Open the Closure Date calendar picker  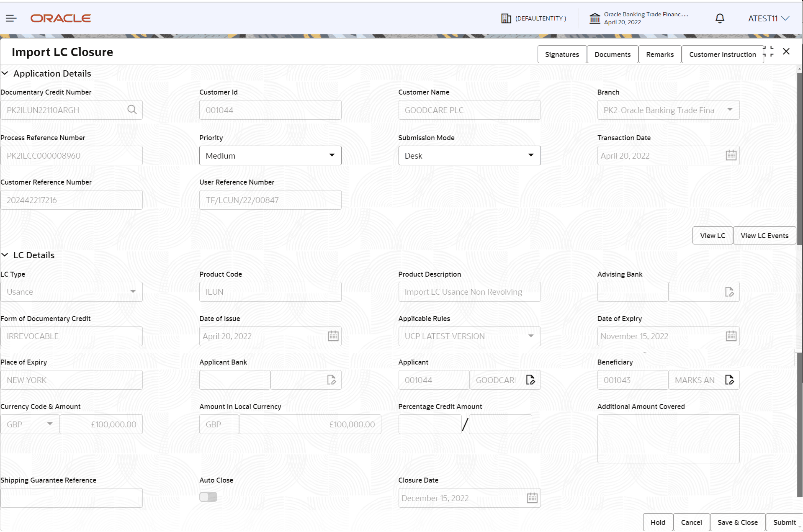coord(531,498)
